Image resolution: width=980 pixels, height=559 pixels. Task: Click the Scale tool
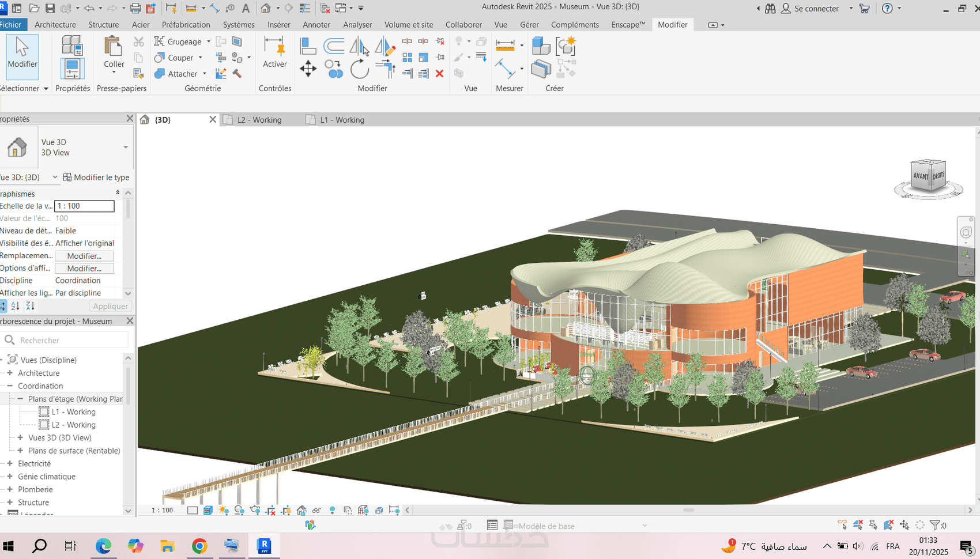(423, 57)
